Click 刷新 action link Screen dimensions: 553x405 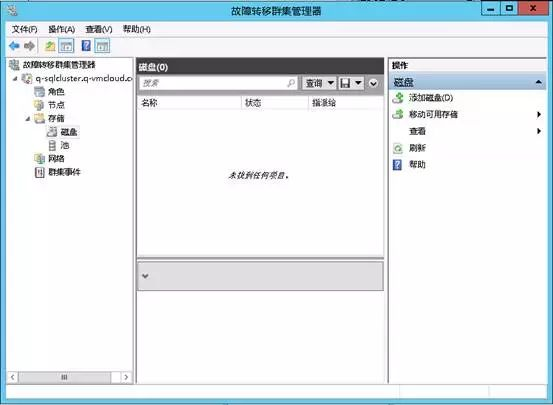[x=417, y=148]
